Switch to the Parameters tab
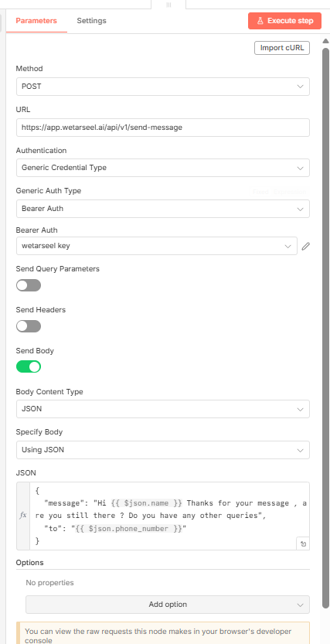Screen dimensions: 330x644 (36, 21)
